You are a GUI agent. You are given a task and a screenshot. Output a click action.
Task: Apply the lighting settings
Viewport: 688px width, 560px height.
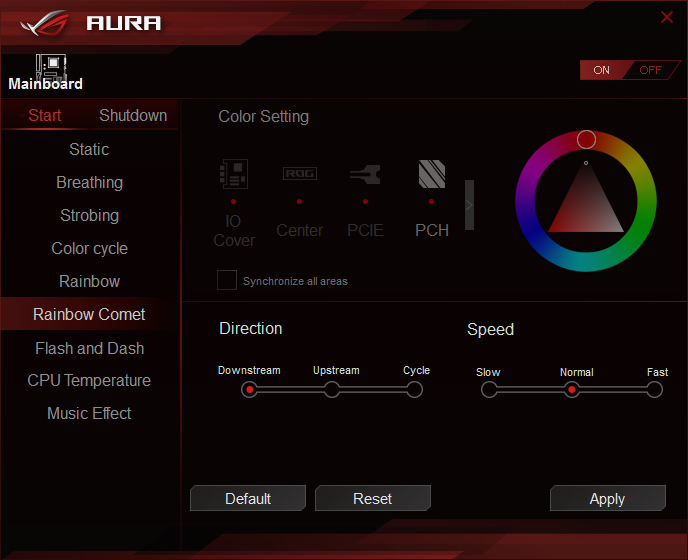(x=608, y=498)
